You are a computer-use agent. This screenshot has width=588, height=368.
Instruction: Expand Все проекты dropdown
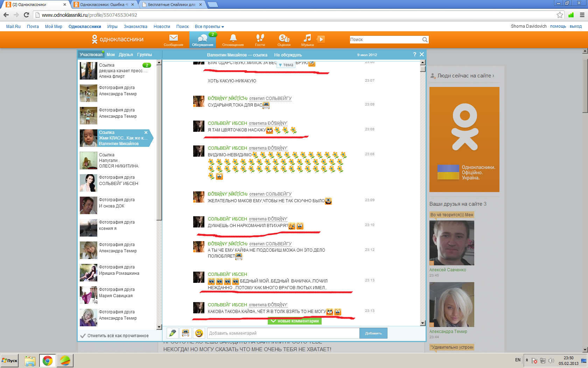coord(209,27)
